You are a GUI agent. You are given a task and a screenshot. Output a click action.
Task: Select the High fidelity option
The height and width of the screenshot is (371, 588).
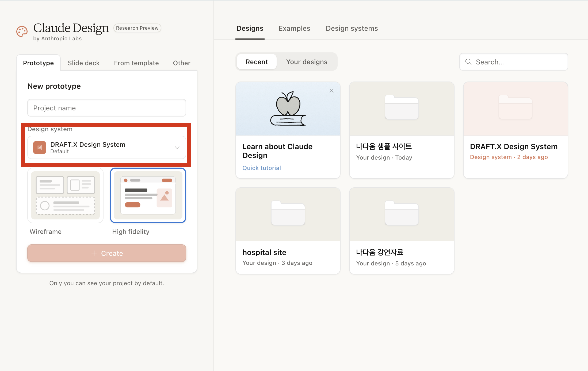(x=148, y=195)
